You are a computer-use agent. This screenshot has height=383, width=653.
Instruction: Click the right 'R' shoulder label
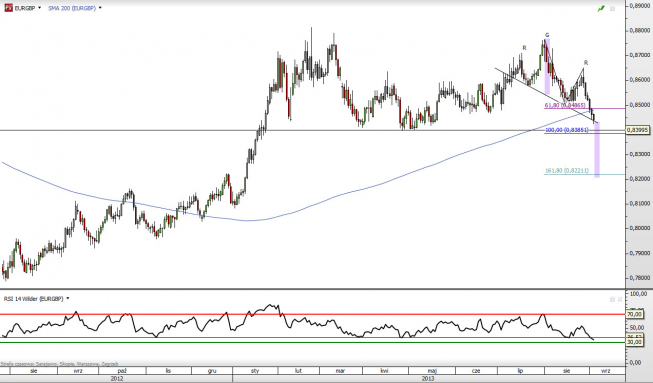pyautogui.click(x=586, y=62)
